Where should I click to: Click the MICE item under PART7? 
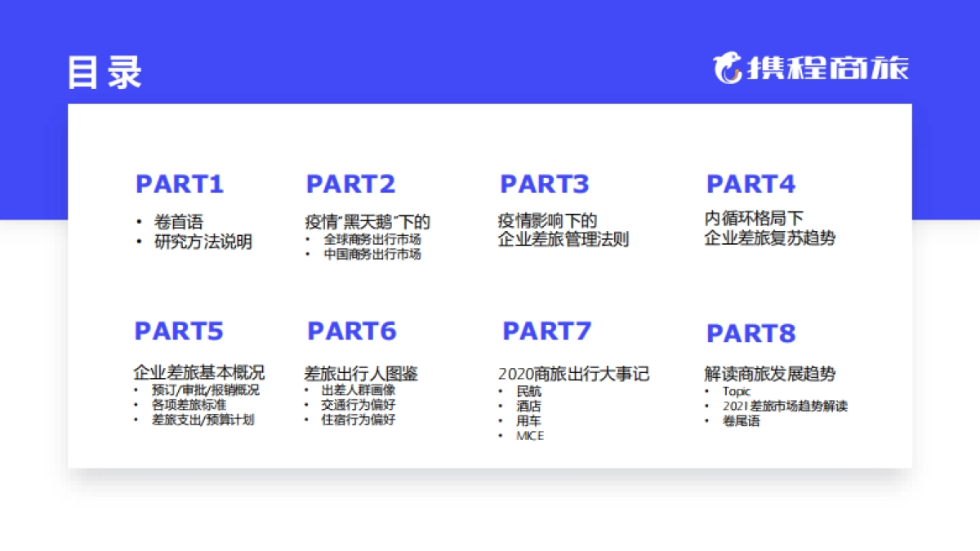point(529,436)
